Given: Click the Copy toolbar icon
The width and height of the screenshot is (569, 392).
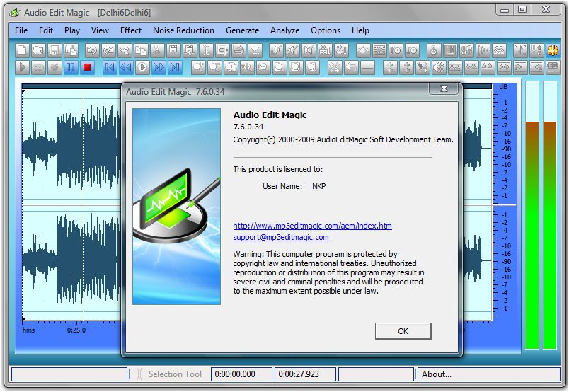Looking at the screenshot, I should pos(141,50).
